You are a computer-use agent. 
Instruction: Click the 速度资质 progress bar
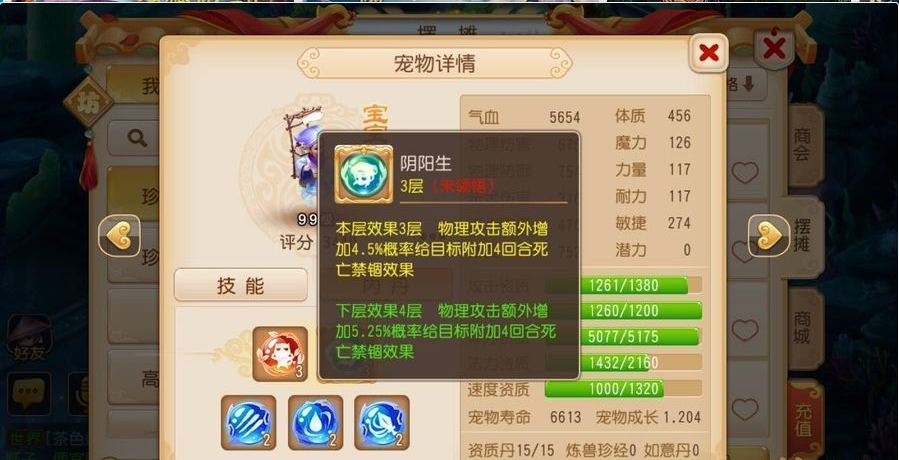[623, 389]
